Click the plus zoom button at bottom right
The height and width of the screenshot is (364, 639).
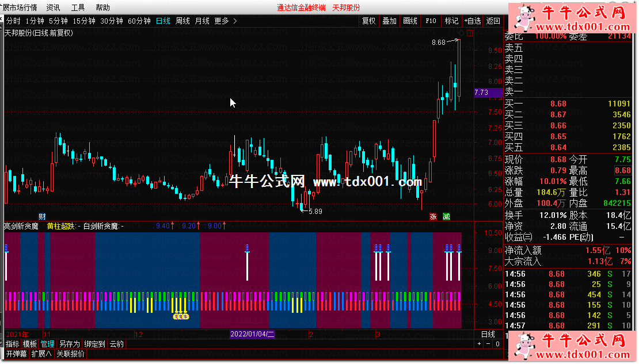[x=479, y=344]
